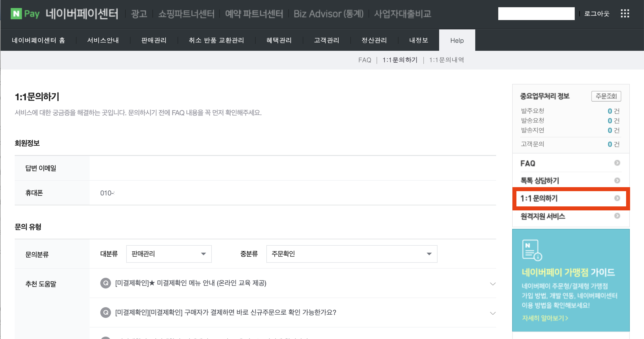The width and height of the screenshot is (644, 339).
Task: Click the 자세히 알아보기 link
Action: (545, 318)
